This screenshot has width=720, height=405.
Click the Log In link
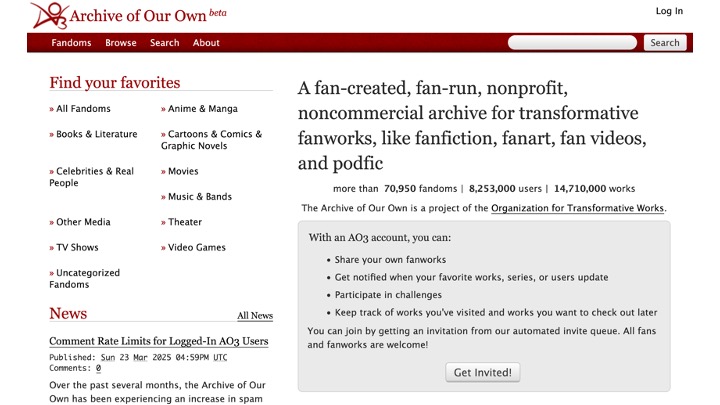pyautogui.click(x=669, y=11)
